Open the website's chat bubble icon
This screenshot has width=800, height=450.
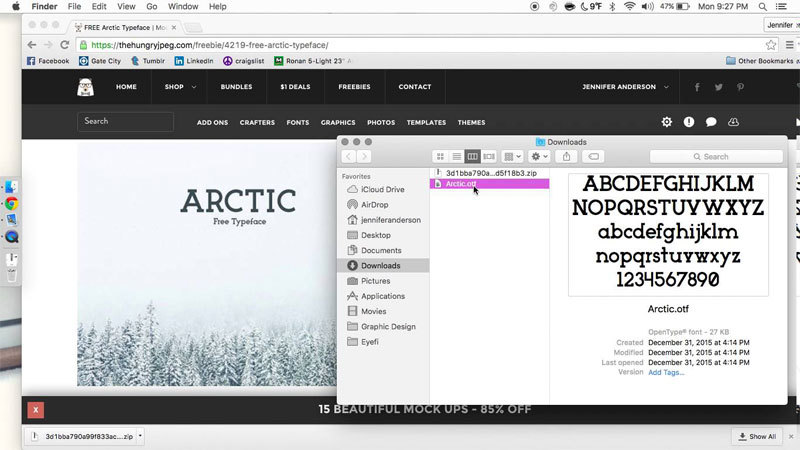pyautogui.click(x=711, y=122)
